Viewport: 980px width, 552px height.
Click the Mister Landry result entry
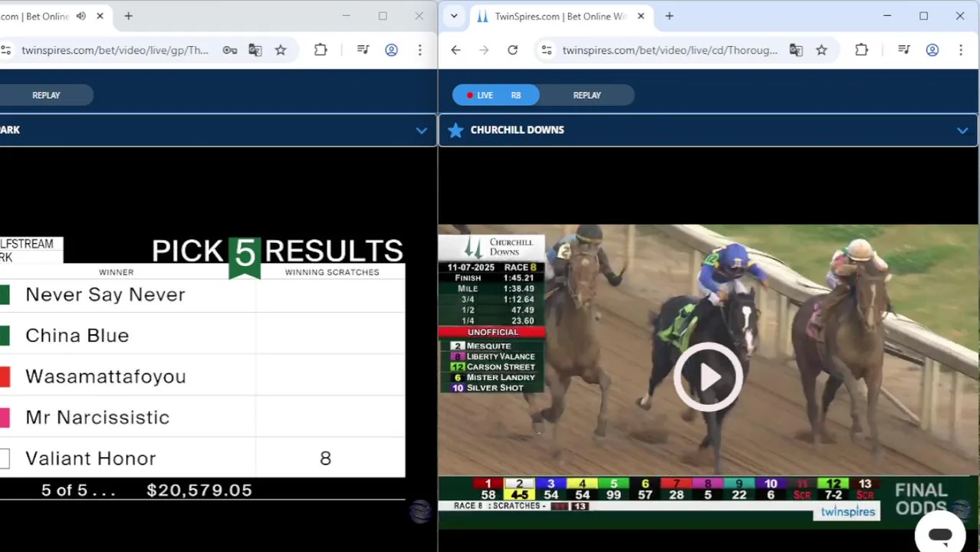(x=492, y=377)
